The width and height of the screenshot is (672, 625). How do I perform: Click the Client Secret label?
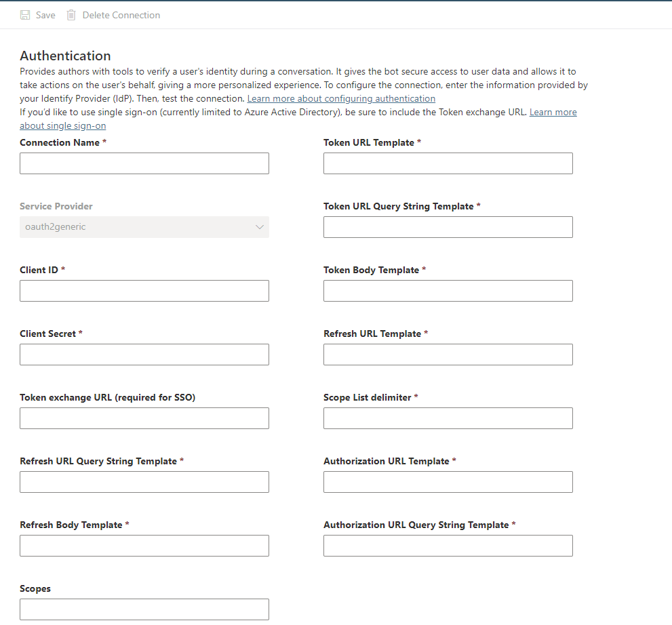click(47, 334)
